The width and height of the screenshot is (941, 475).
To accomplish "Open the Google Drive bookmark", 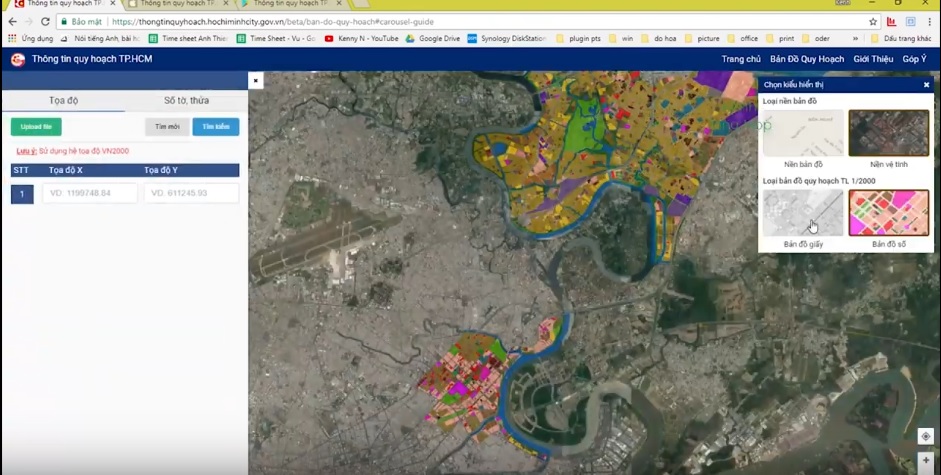I will pyautogui.click(x=433, y=39).
